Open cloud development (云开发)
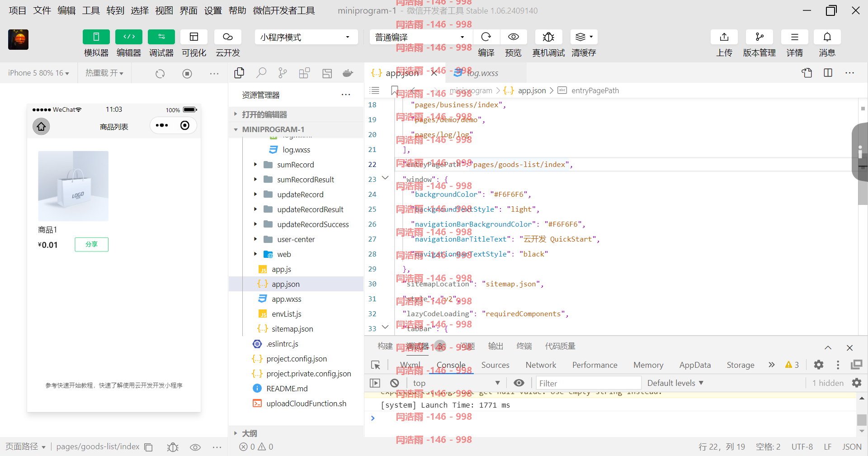 tap(228, 37)
